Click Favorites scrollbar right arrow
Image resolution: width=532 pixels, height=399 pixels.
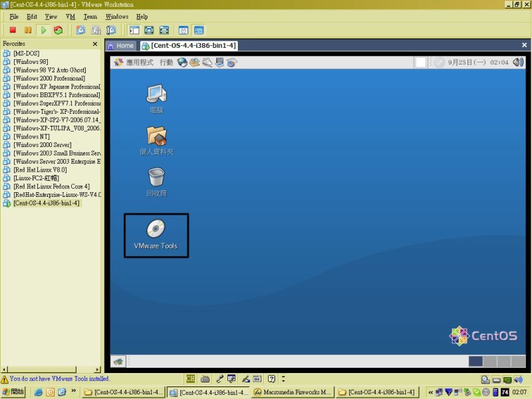[98, 370]
